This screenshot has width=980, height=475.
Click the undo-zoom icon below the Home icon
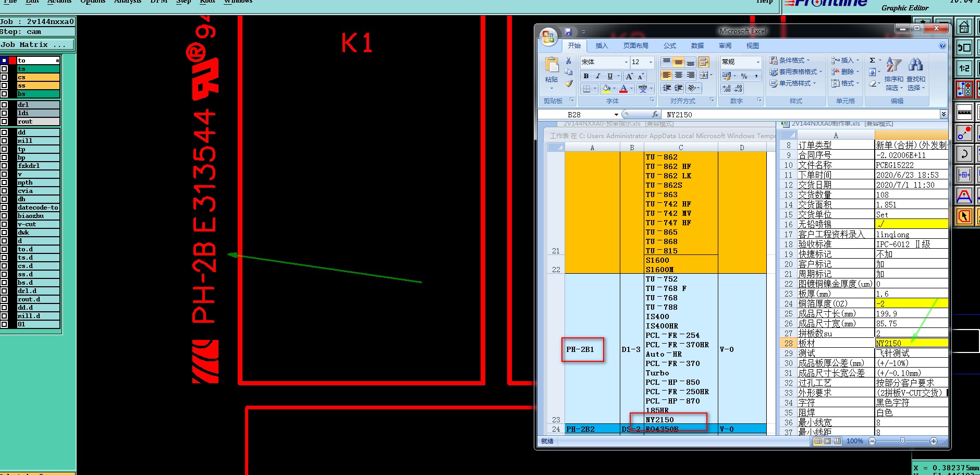point(964,47)
